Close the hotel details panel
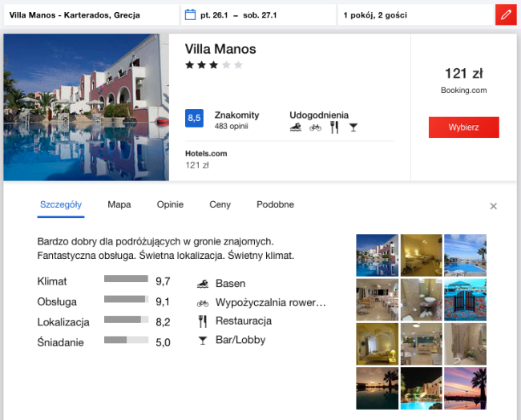 click(x=494, y=206)
